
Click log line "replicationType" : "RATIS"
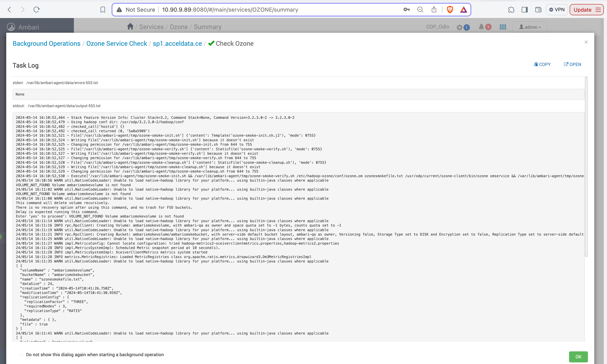(53, 311)
